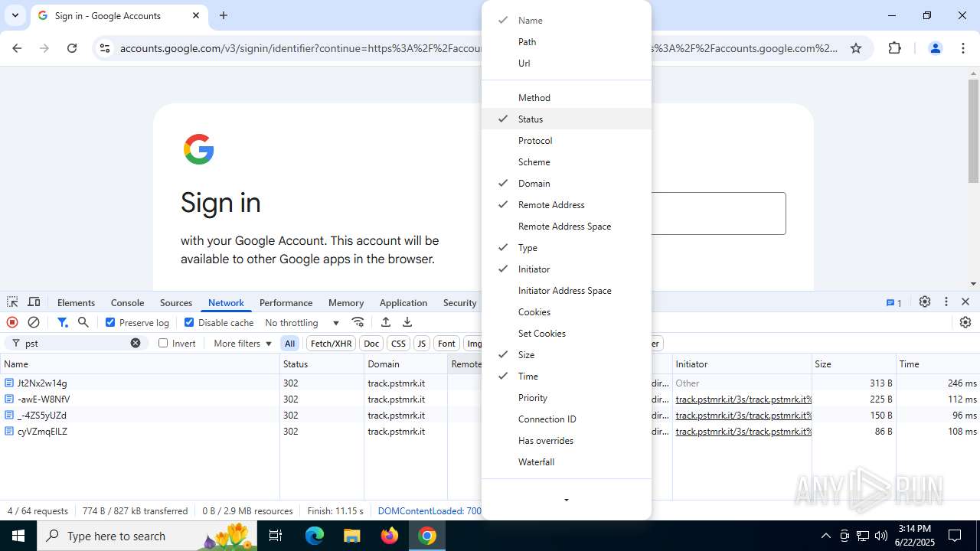Image resolution: width=980 pixels, height=551 pixels.
Task: Switch to the Elements tab
Action: click(x=76, y=302)
